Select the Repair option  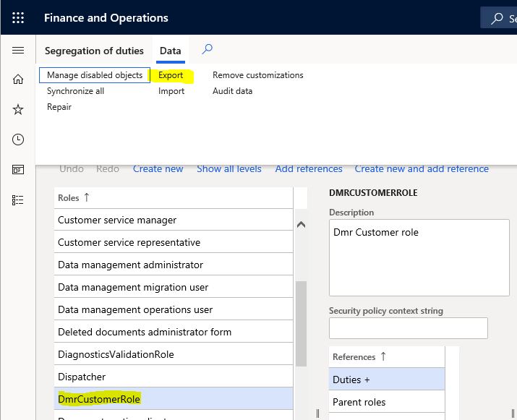[59, 107]
